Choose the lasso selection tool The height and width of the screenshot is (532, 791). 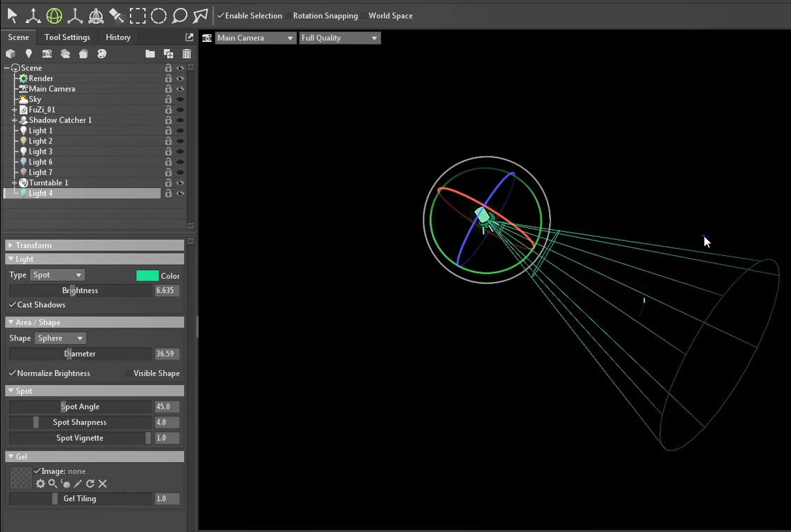click(x=180, y=15)
